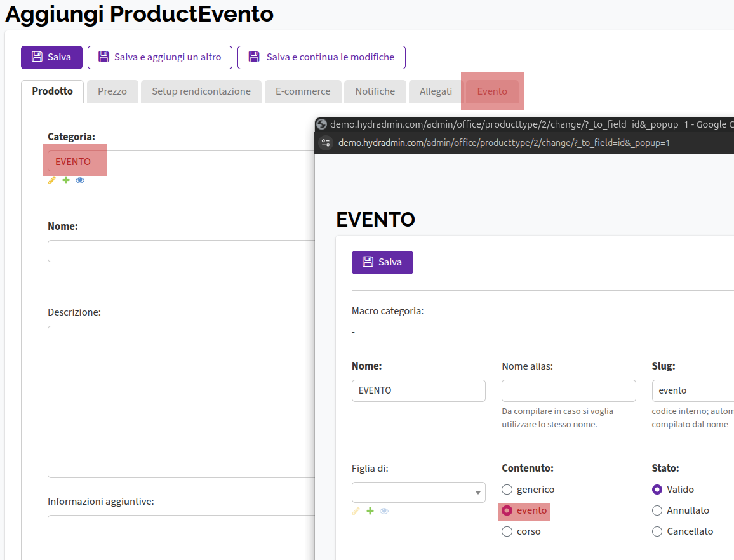Switch to the Prodotto tab
The width and height of the screenshot is (734, 560).
tap(53, 91)
